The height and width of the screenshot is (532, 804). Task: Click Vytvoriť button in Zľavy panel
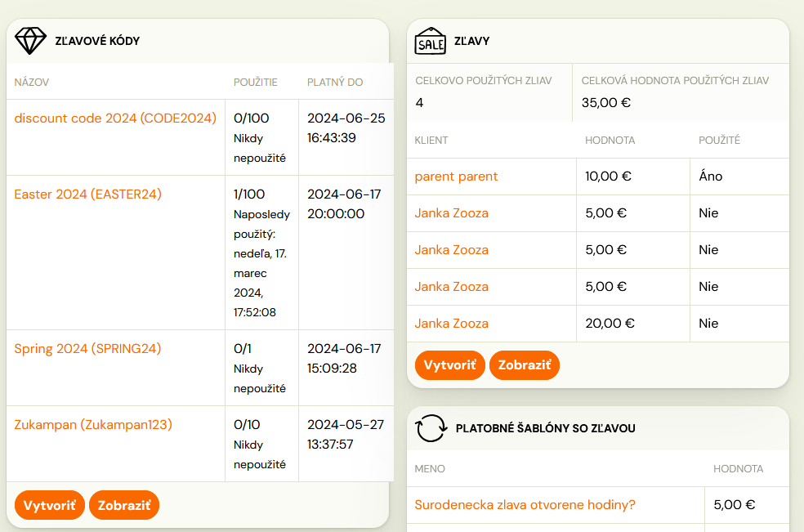click(449, 365)
